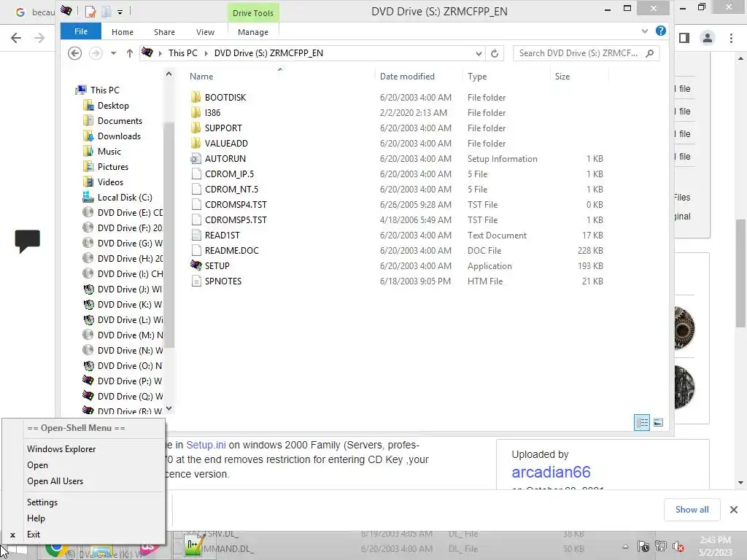Open the arcadian66 uploader link

pos(551,472)
